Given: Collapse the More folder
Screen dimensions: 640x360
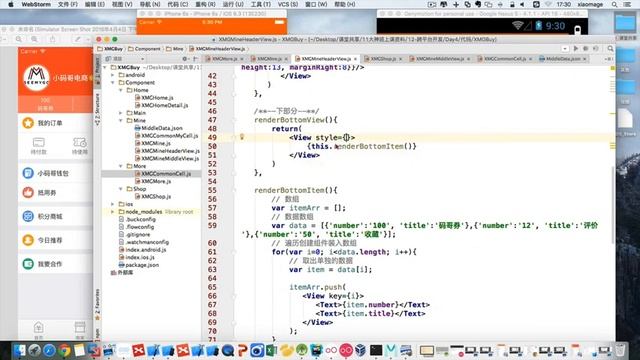Looking at the screenshot, I should [x=121, y=166].
